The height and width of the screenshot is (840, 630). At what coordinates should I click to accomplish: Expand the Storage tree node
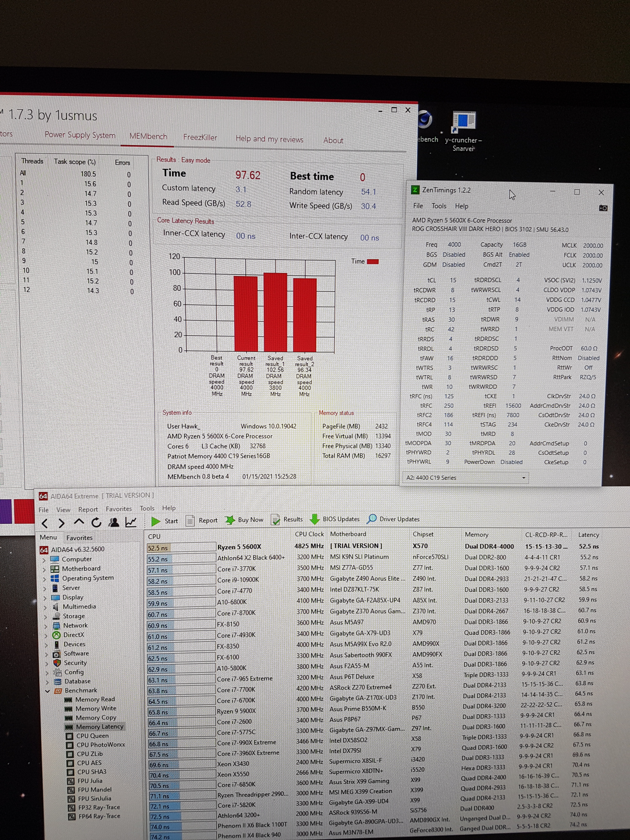[45, 617]
